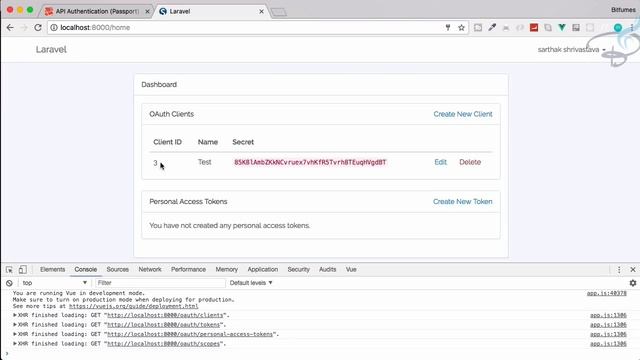Screen dimensions: 640x360
Task: Open the Sources tab in DevTools
Action: click(x=118, y=269)
